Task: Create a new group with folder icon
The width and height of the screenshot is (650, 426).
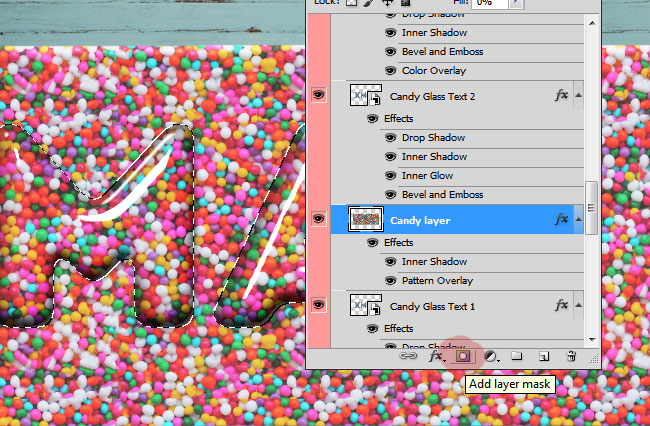Action: click(517, 356)
